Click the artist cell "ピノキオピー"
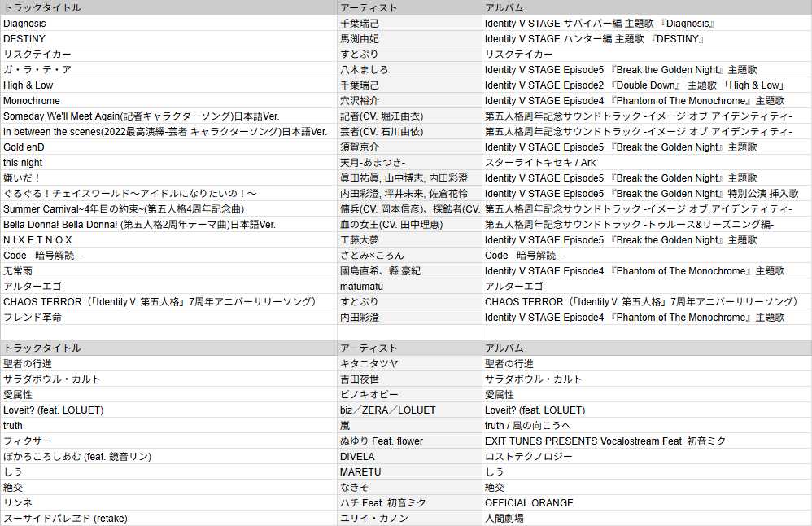812x526 pixels. (409, 395)
